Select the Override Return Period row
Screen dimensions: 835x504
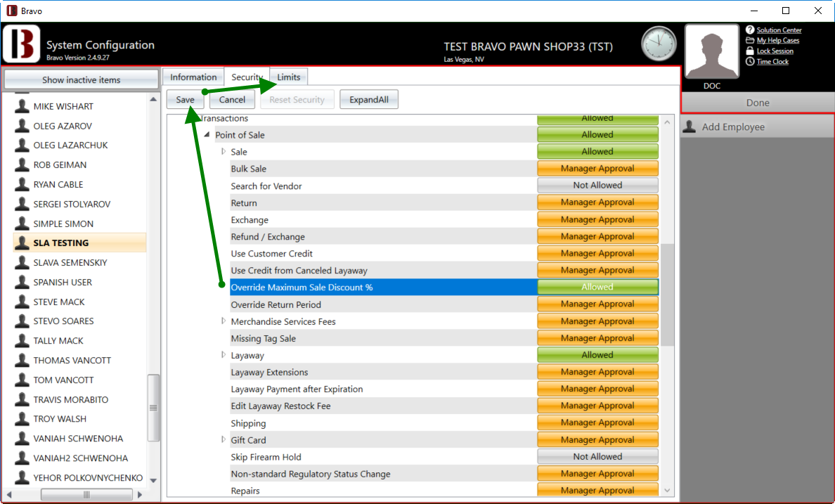click(384, 304)
